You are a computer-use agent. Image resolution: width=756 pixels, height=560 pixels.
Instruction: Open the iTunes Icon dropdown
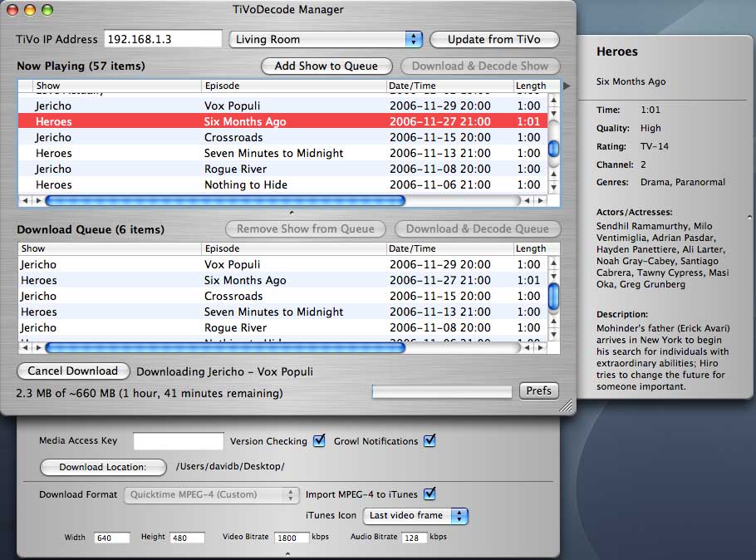(x=415, y=516)
